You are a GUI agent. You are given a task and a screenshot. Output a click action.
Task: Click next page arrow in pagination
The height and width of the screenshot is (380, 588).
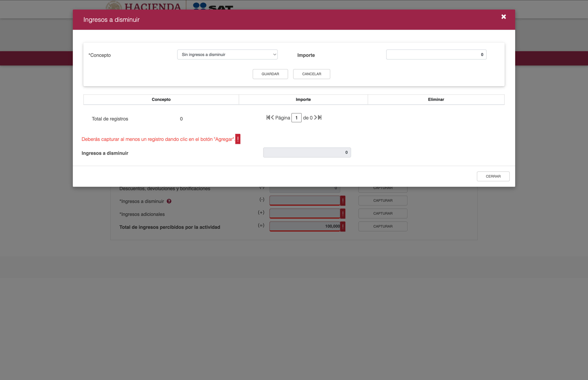(315, 118)
